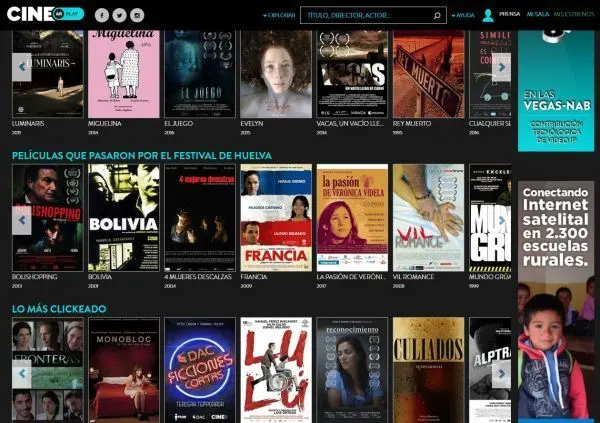
Task: Go to next films in Lo Más Clickeado row
Action: pyautogui.click(x=501, y=374)
